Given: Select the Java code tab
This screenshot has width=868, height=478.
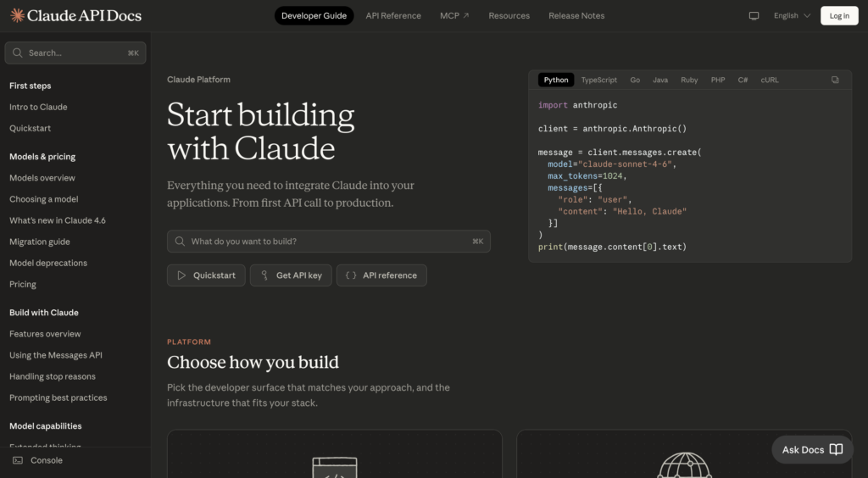Looking at the screenshot, I should click(659, 80).
